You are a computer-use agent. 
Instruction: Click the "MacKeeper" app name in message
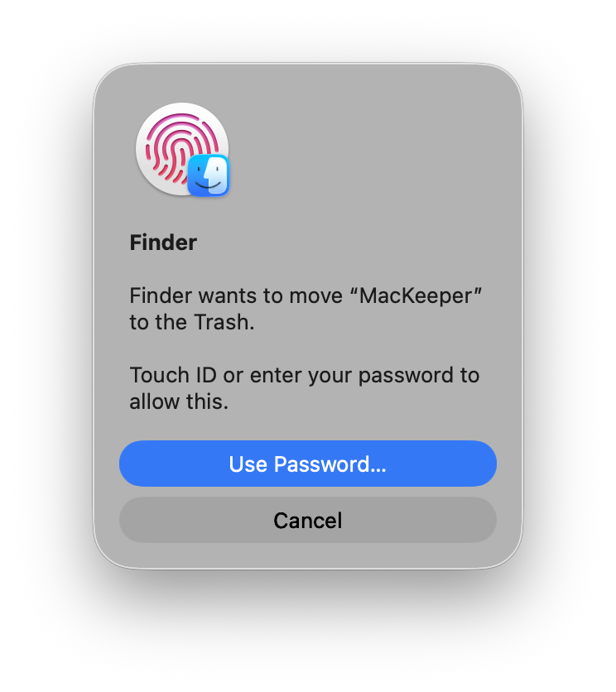point(416,296)
